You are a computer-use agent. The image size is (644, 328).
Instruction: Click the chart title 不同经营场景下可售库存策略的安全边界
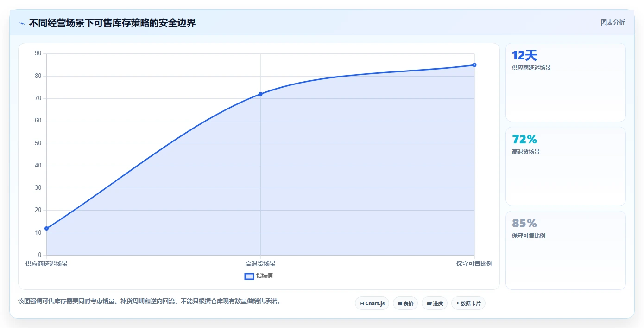pos(113,23)
